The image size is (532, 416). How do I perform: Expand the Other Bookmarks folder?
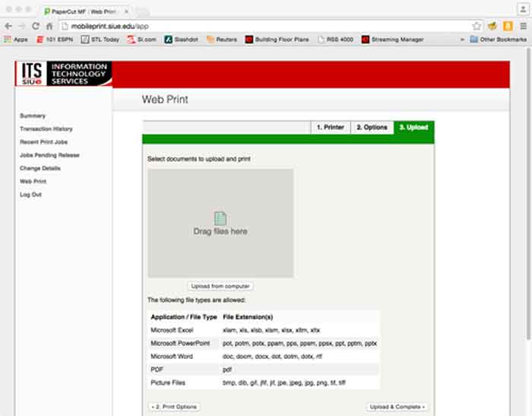click(x=497, y=39)
